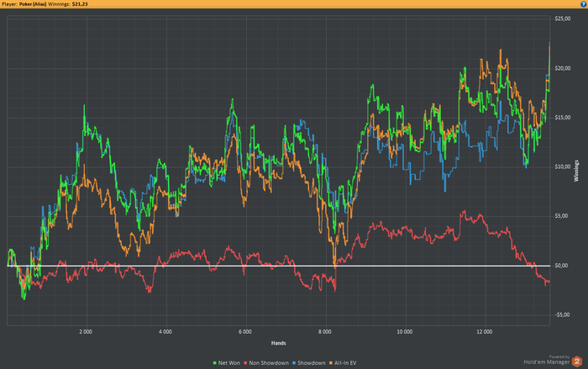Image resolution: width=588 pixels, height=369 pixels.
Task: Click the 10 000 hands axis label
Action: tap(405, 332)
